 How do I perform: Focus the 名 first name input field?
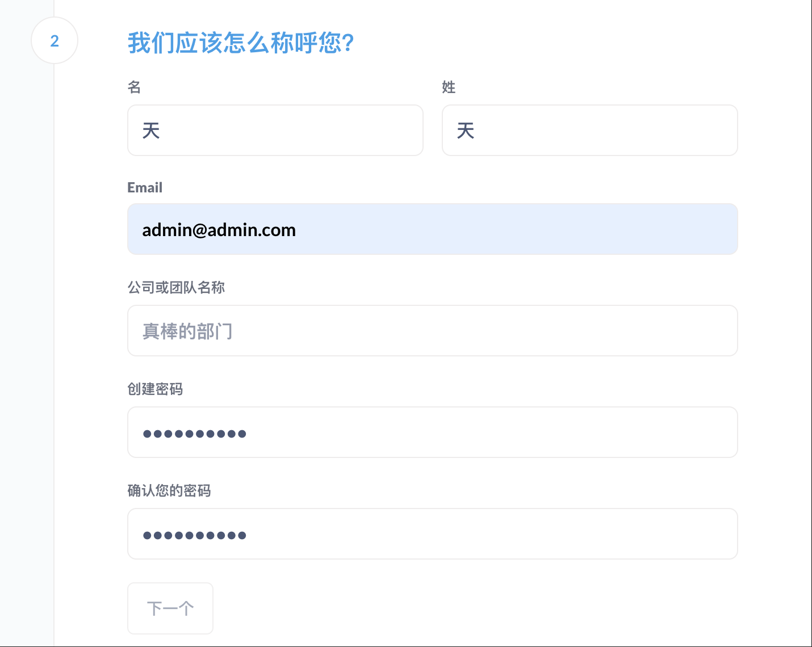click(275, 131)
